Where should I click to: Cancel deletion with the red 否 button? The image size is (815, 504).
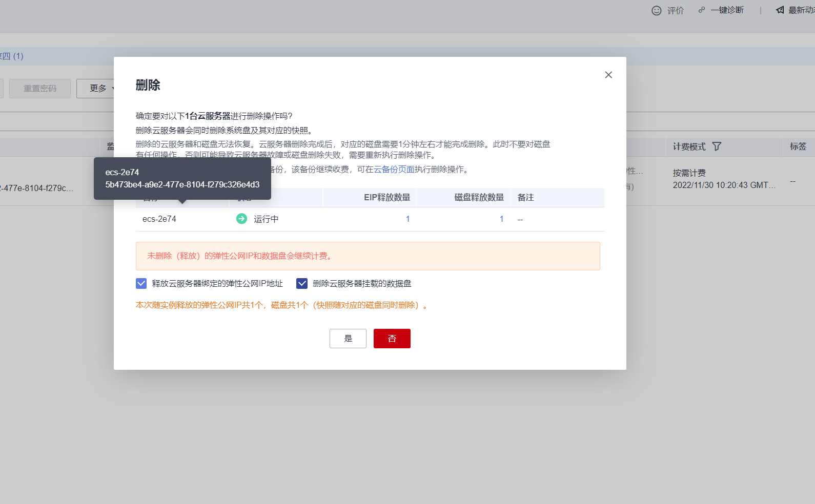[x=392, y=339]
